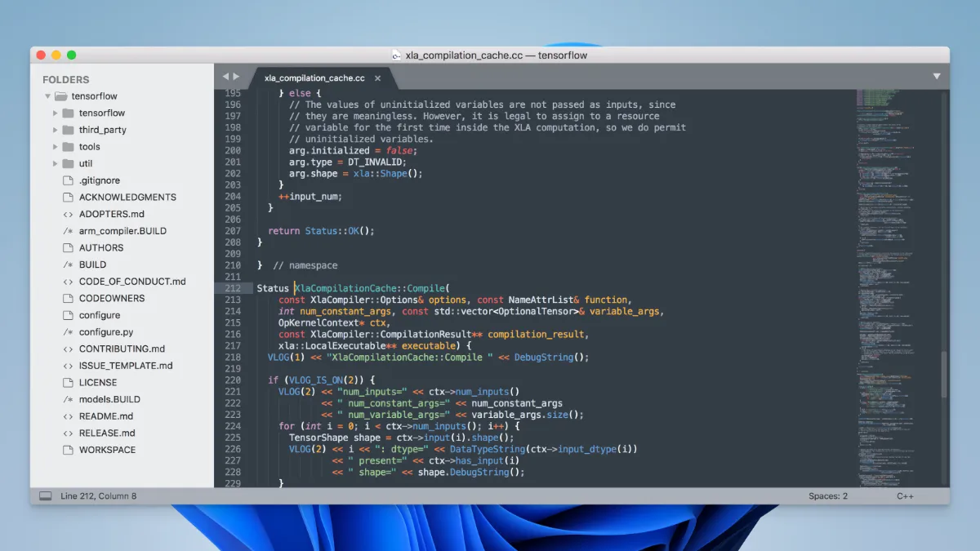The width and height of the screenshot is (980, 551).
Task: Change indentation via Spaces: 2
Action: tap(827, 496)
